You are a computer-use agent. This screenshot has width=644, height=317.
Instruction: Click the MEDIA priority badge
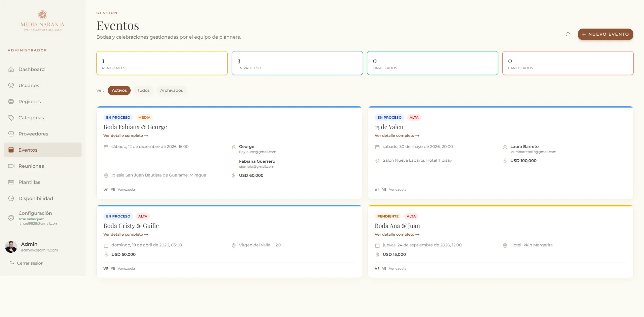click(x=144, y=117)
